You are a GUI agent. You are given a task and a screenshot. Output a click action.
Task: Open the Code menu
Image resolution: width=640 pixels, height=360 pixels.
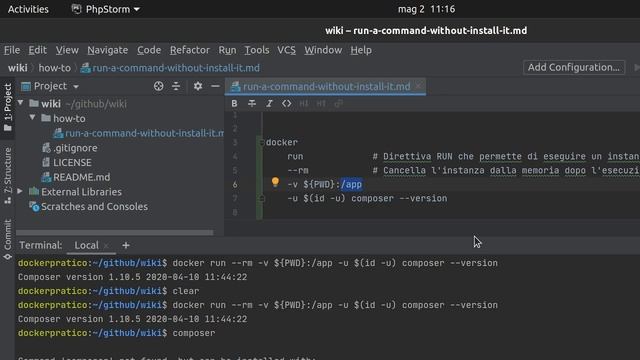point(149,50)
